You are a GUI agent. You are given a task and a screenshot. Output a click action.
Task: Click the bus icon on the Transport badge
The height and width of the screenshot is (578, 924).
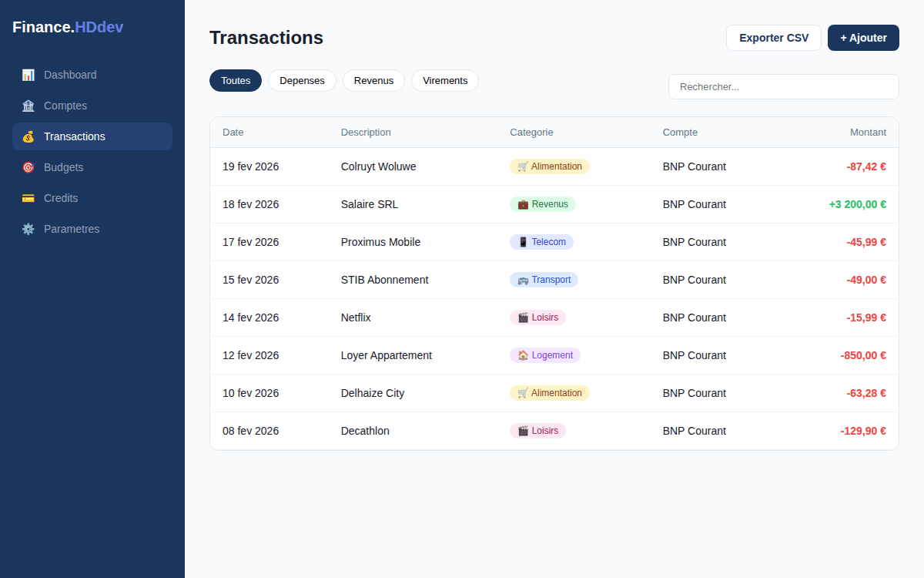pyautogui.click(x=524, y=279)
